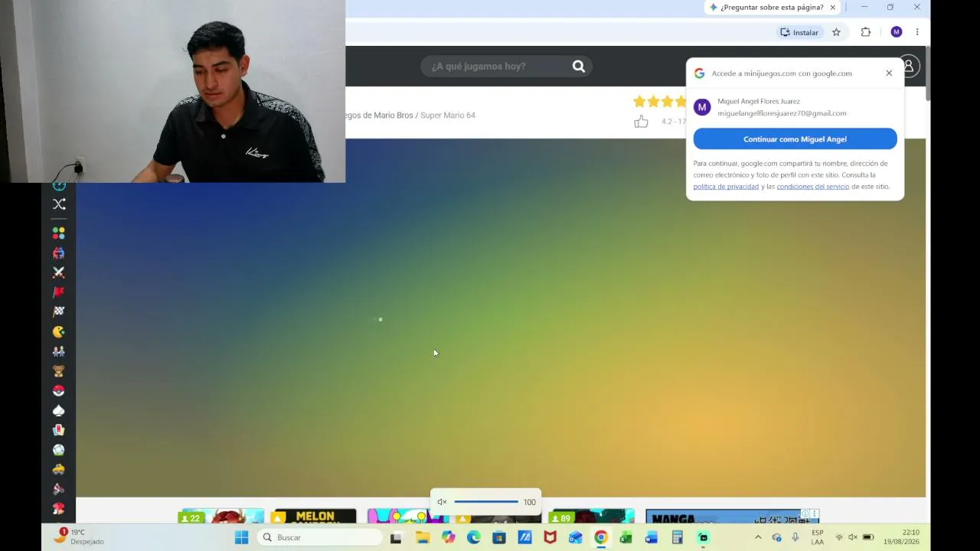This screenshot has width=980, height=551.
Task: Open the Pac-Man arcade category icon
Action: pos(59,331)
